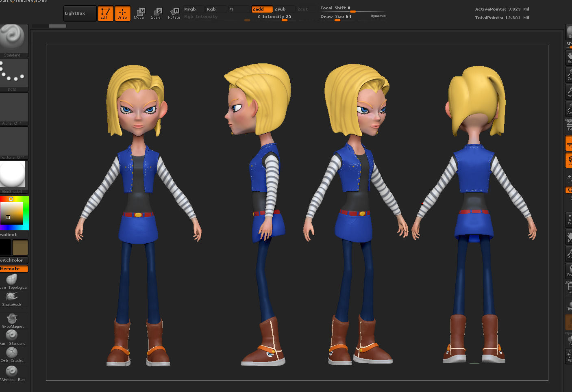Open the Dots stroke picker
Viewport: 572px width, 392px height.
[x=14, y=75]
